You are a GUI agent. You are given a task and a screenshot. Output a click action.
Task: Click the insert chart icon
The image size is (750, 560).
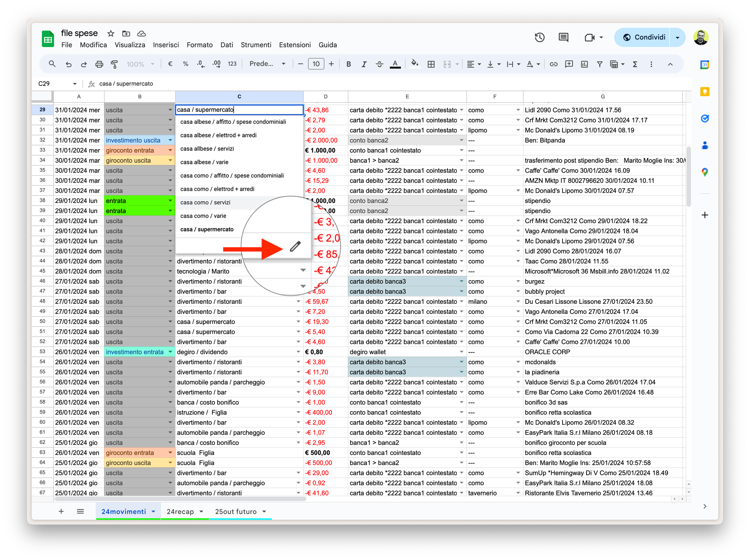(584, 64)
